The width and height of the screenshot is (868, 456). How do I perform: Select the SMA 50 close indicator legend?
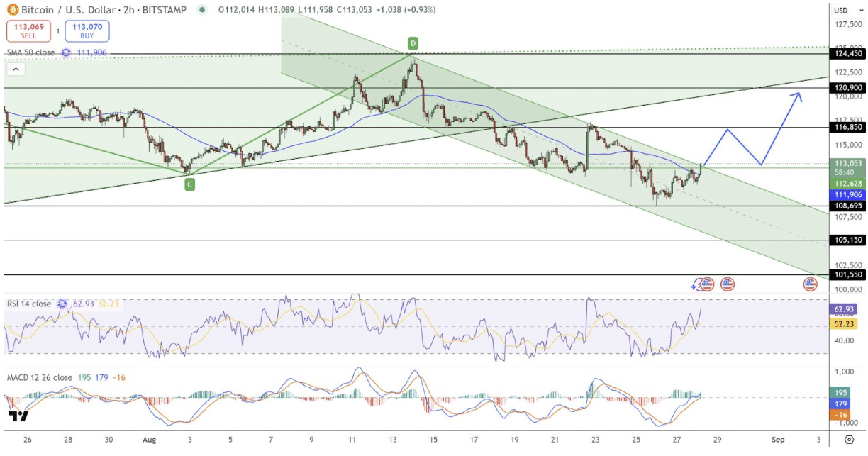click(x=31, y=52)
